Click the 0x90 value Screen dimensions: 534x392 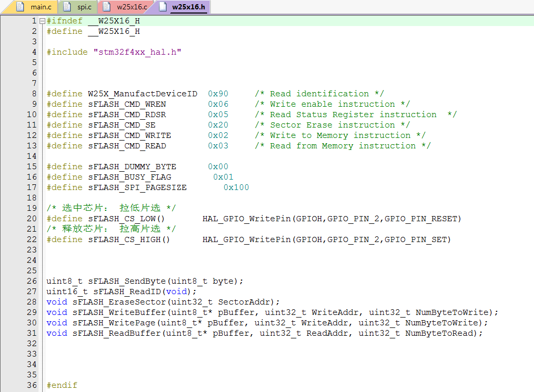click(x=218, y=94)
